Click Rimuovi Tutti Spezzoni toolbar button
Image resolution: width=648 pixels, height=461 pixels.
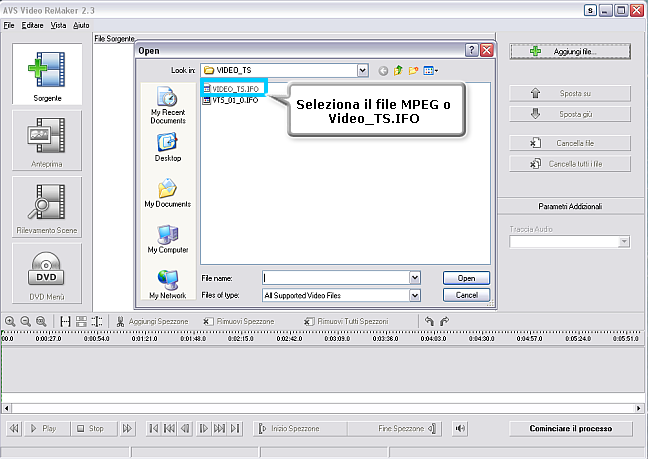coord(346,321)
